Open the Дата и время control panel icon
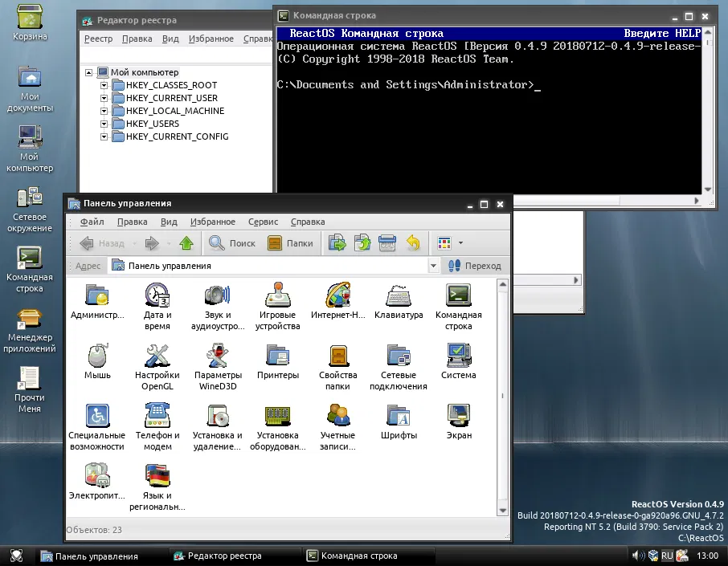 pyautogui.click(x=157, y=297)
